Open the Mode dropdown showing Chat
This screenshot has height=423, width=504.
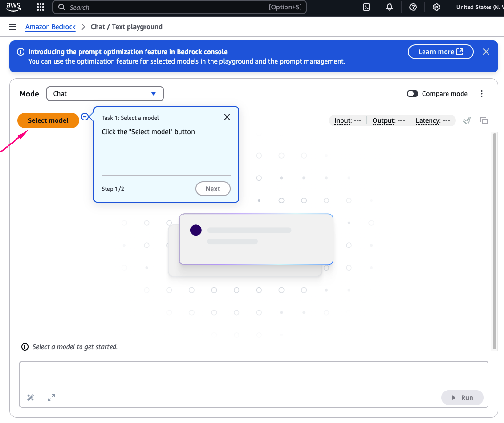105,94
